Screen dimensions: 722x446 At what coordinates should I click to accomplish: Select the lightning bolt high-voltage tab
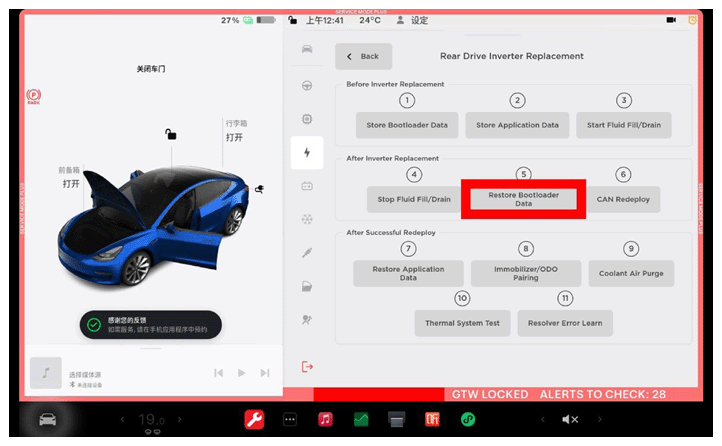pyautogui.click(x=307, y=153)
